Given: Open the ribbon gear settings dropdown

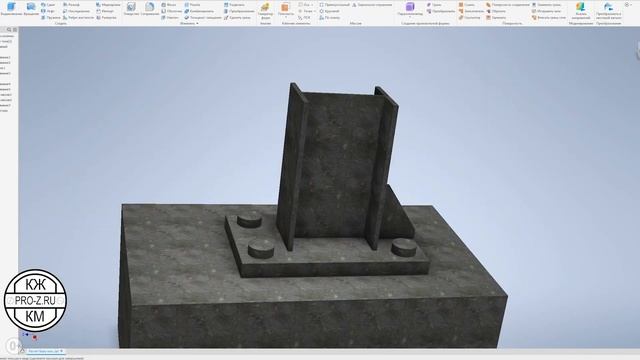Looking at the screenshot, I should (628, 4).
